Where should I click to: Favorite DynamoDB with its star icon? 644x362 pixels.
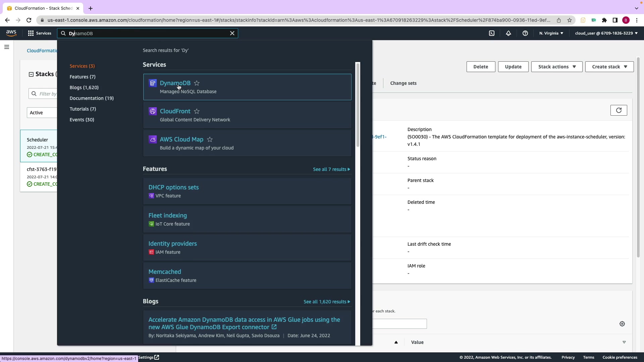[197, 83]
